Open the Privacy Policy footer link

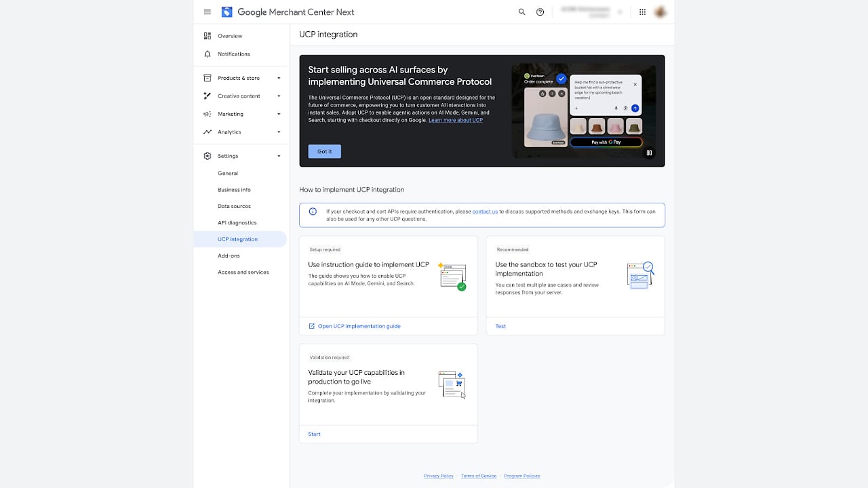pyautogui.click(x=439, y=476)
